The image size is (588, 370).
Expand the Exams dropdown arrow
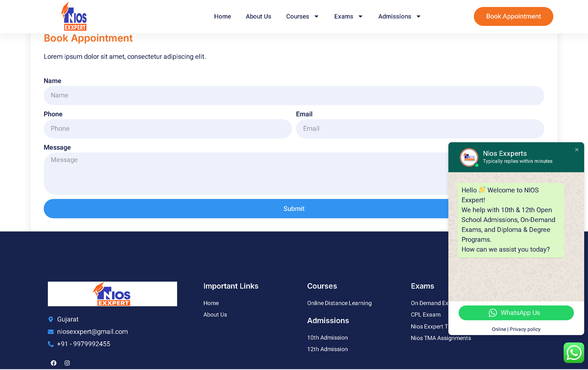360,16
